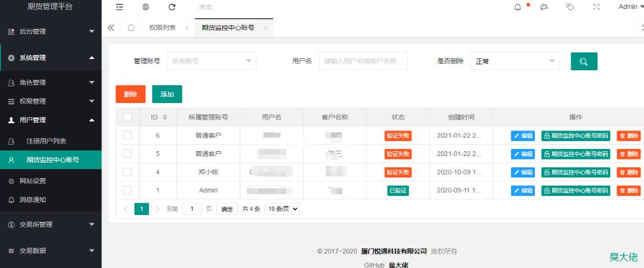Check the checkbox for row ID 6

pyautogui.click(x=128, y=135)
